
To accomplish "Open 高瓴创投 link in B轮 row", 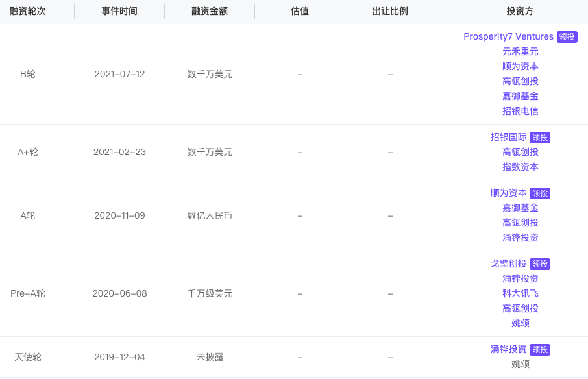I will click(520, 81).
